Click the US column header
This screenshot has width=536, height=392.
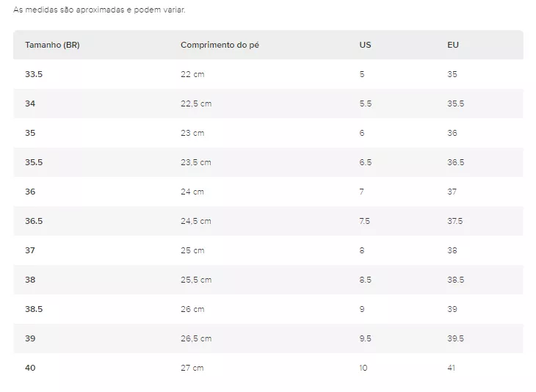click(365, 45)
